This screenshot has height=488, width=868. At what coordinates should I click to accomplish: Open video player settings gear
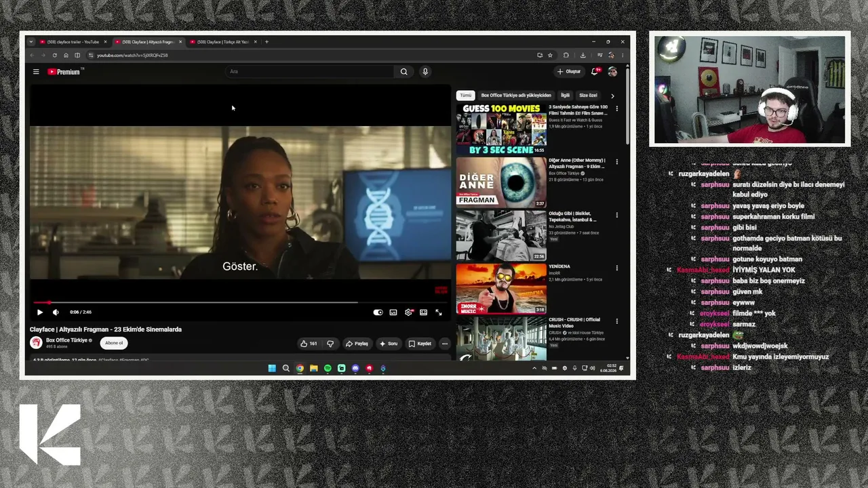coord(408,312)
